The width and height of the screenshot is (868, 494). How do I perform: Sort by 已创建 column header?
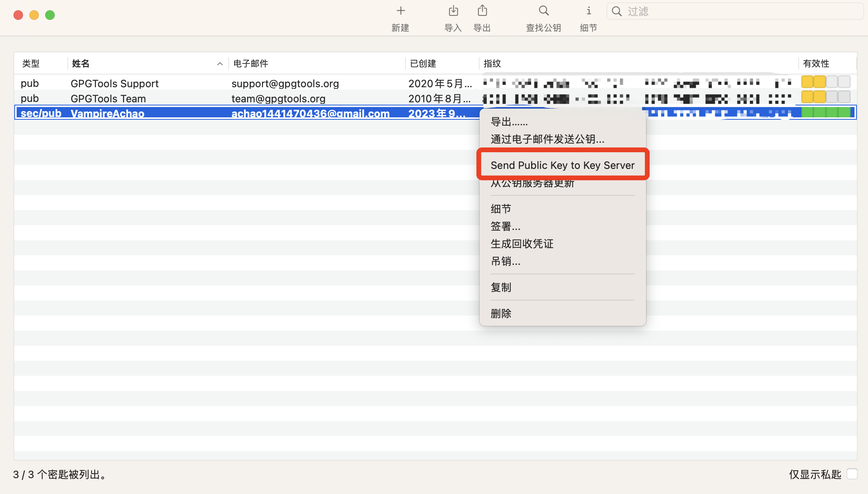point(423,64)
